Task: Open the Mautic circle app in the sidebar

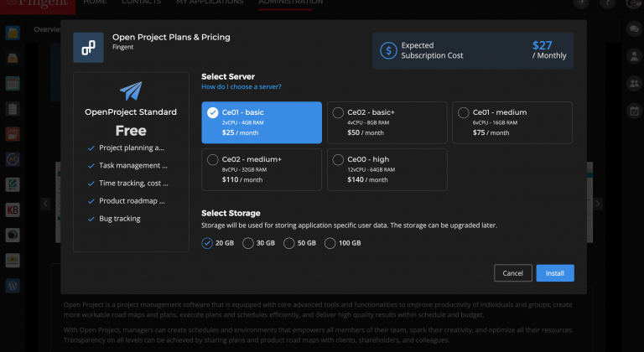Action: coord(13,159)
